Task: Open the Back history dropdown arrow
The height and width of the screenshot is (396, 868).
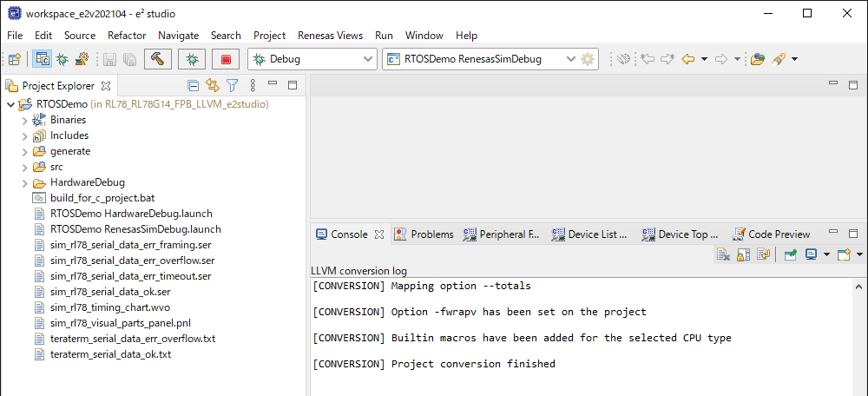Action: [x=704, y=59]
